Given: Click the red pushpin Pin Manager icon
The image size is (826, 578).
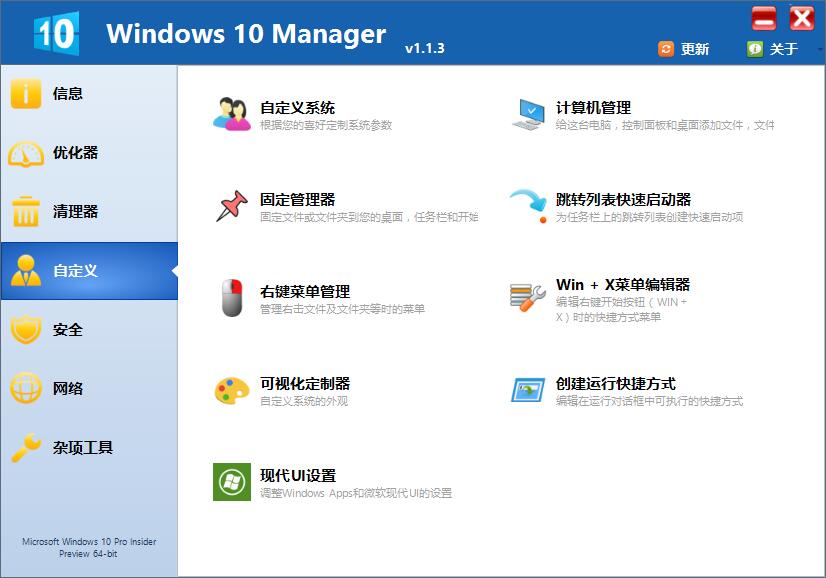Looking at the screenshot, I should (232, 206).
